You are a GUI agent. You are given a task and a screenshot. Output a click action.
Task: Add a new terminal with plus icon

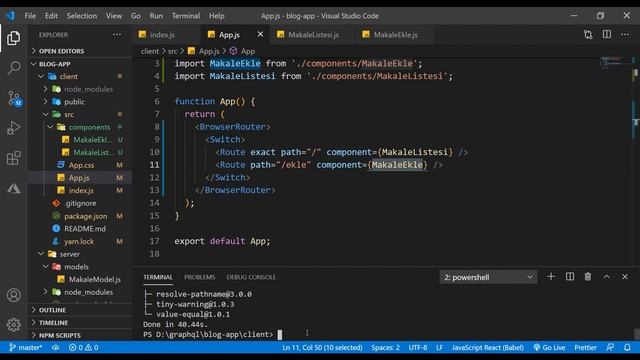pyautogui.click(x=551, y=277)
